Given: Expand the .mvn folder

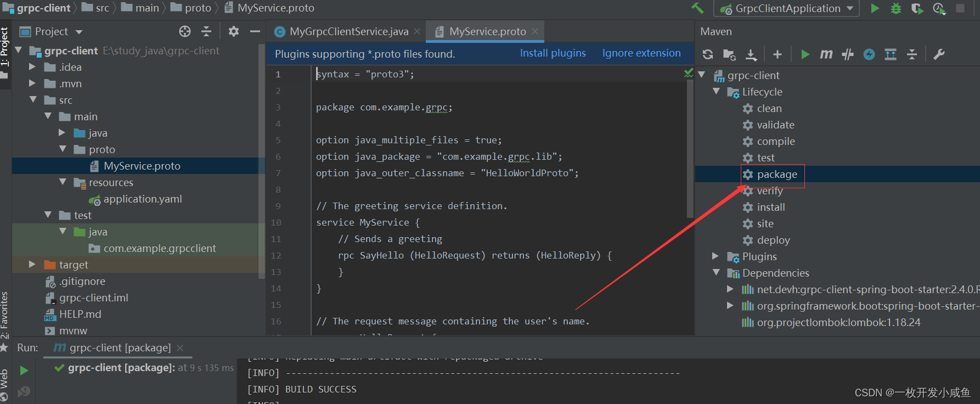Looking at the screenshot, I should click(x=32, y=83).
